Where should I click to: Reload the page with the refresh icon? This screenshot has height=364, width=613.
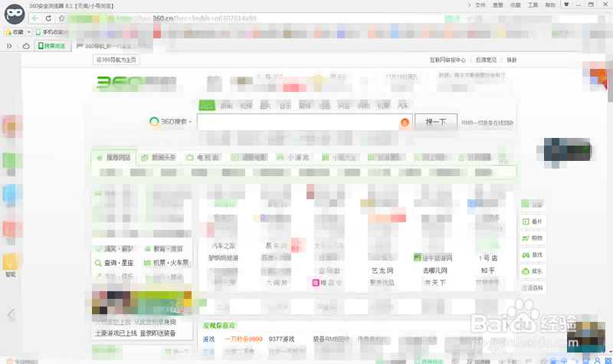[x=48, y=18]
